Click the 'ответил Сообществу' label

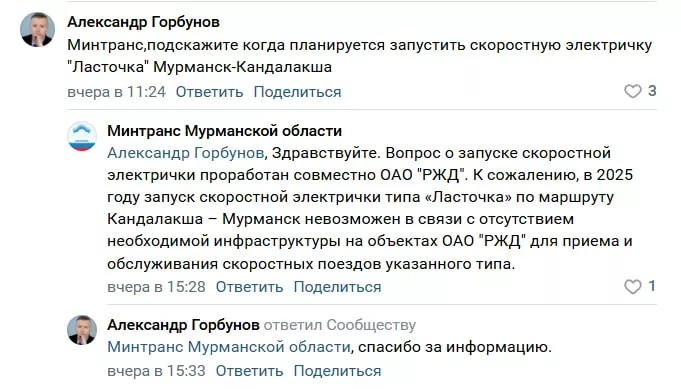pos(340,325)
